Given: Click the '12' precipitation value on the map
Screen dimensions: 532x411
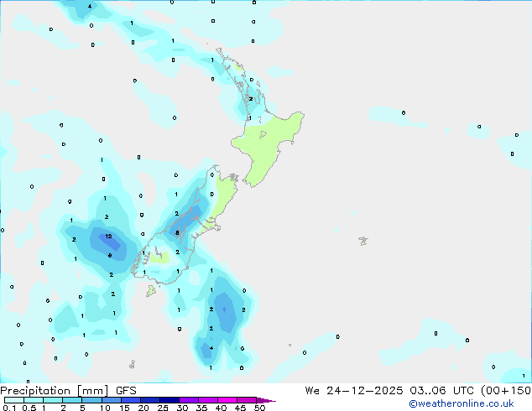Looking at the screenshot, I should (108, 236).
